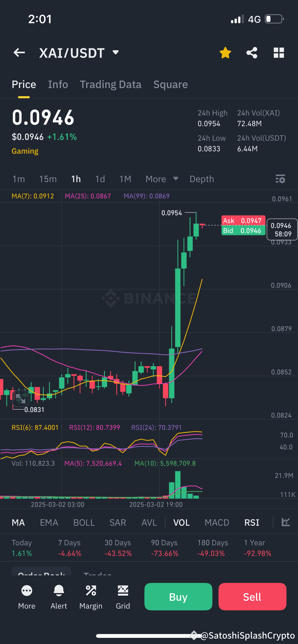Tap the 30 Days -43.52% performance
This screenshot has height=644, width=298.
pos(118,548)
